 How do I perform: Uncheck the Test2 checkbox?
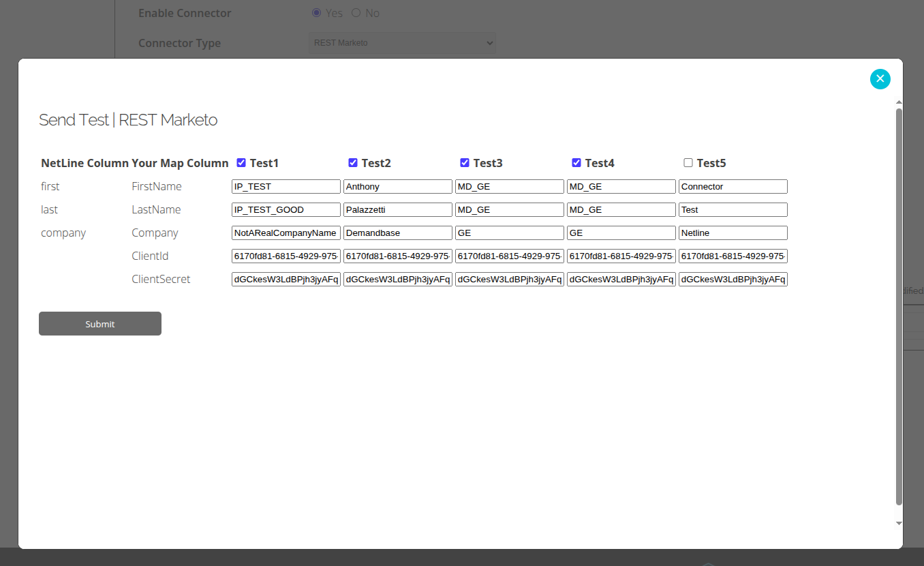[352, 163]
